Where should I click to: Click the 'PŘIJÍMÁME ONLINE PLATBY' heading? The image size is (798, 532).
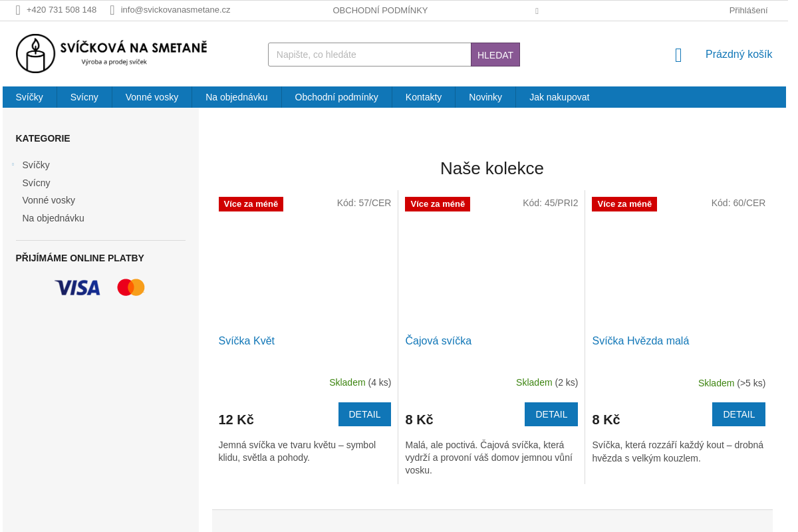(x=80, y=258)
